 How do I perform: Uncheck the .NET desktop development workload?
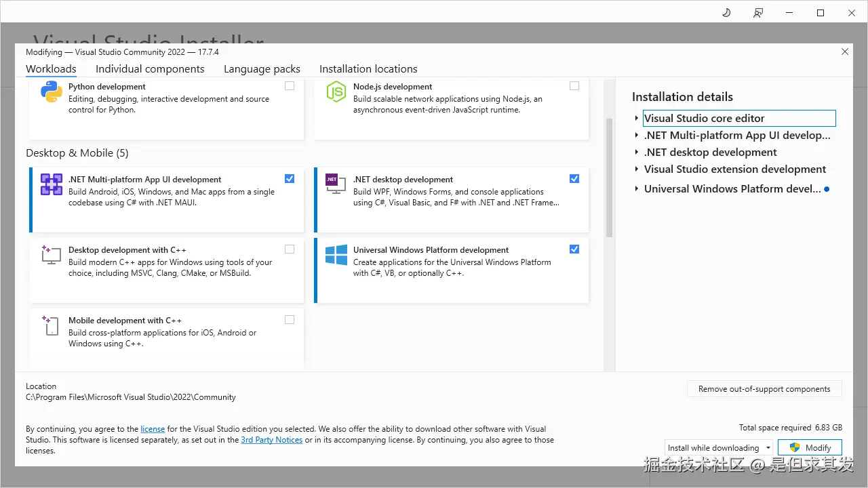(574, 179)
